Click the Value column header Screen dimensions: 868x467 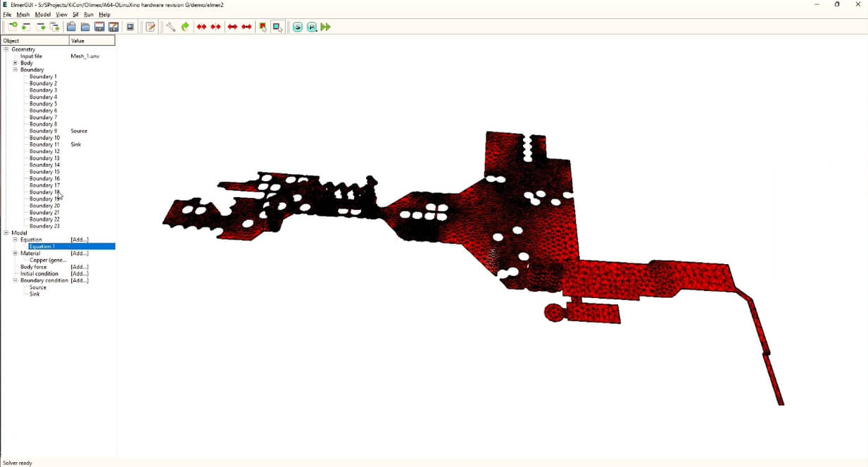coord(92,41)
